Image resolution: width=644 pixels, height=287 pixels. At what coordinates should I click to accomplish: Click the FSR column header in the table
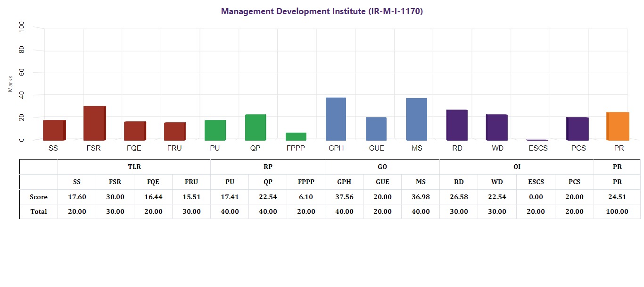pos(115,182)
